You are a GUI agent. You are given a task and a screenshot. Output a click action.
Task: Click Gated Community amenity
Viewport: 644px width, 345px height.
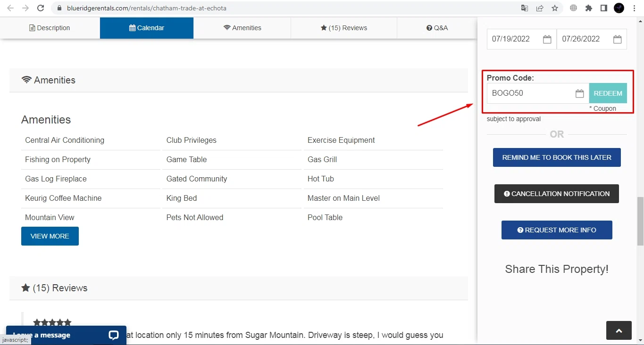[x=197, y=179]
